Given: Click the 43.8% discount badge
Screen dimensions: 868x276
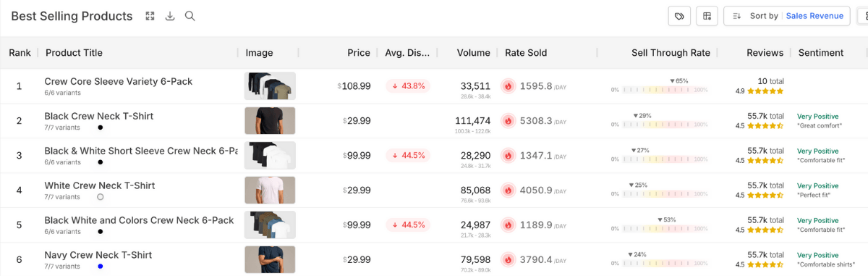Looking at the screenshot, I should click(408, 86).
